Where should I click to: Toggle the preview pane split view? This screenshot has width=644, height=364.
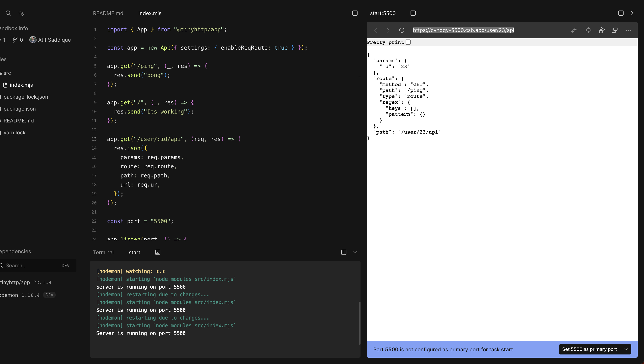coord(621,13)
